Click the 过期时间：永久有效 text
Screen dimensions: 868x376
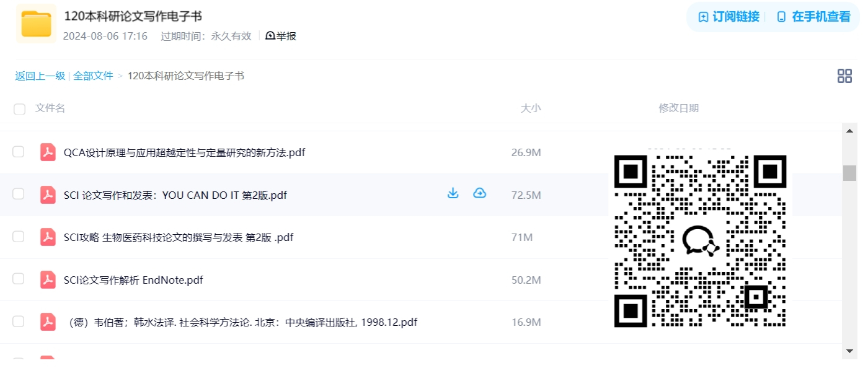pyautogui.click(x=206, y=36)
